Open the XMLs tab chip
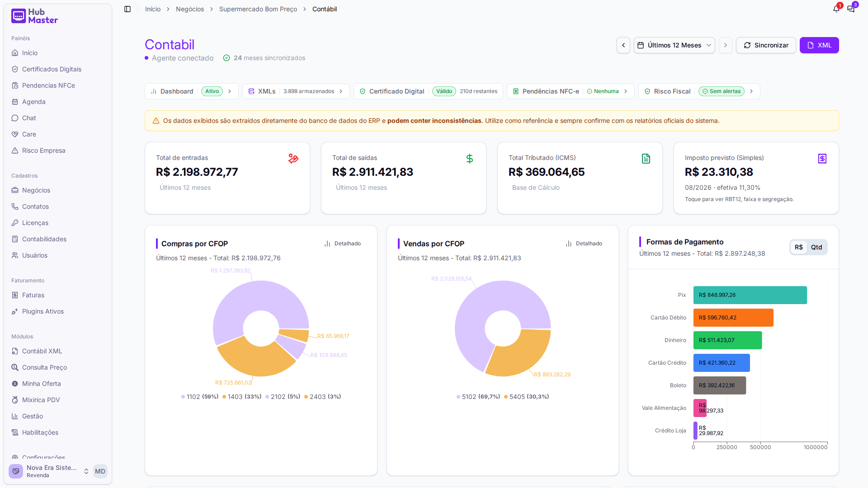868x488 pixels. [296, 91]
